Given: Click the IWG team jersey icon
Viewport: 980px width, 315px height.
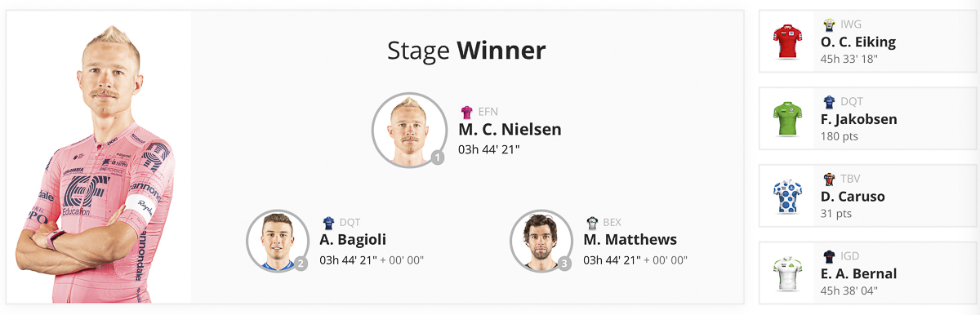Looking at the screenshot, I should [830, 24].
